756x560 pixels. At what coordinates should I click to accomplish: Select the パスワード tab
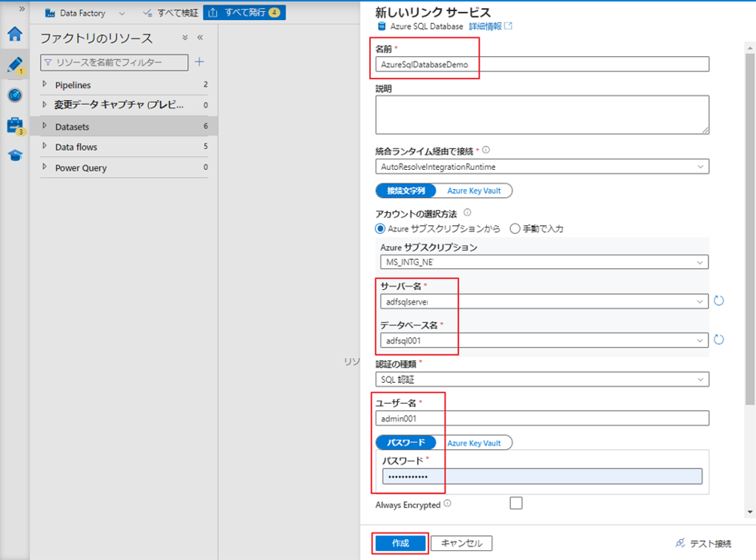(x=406, y=443)
